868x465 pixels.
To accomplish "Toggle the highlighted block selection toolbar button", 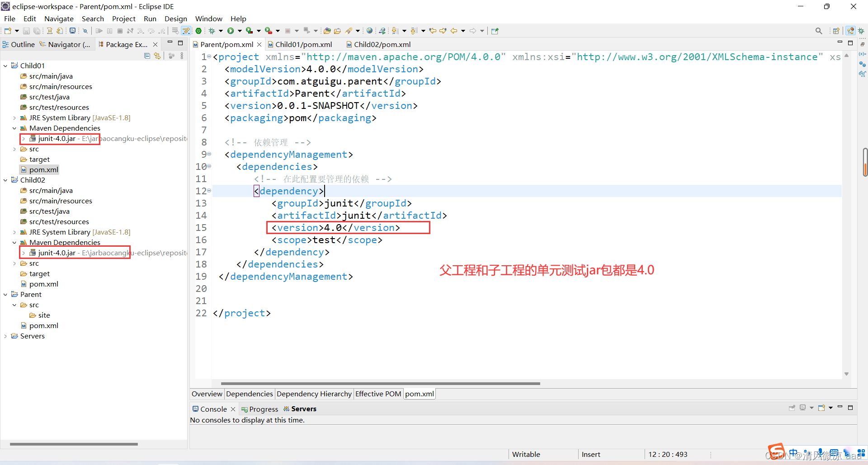I will (x=186, y=31).
